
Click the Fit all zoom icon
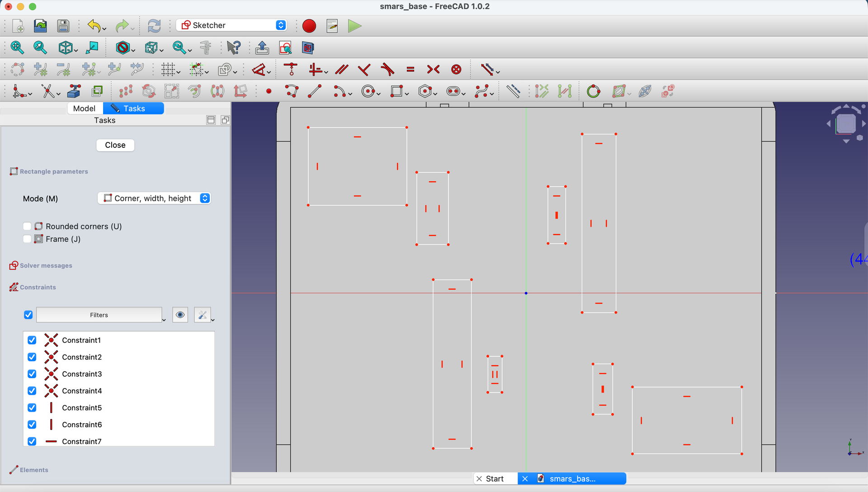(x=17, y=47)
